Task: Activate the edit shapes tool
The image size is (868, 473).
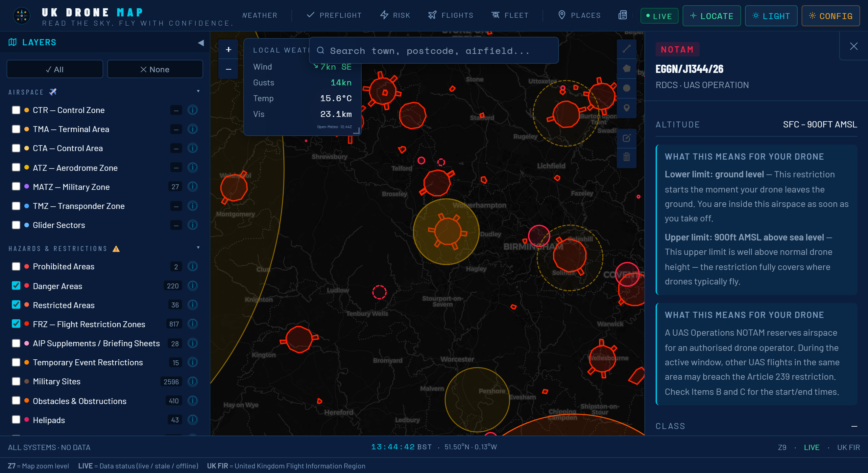Action: pos(626,138)
